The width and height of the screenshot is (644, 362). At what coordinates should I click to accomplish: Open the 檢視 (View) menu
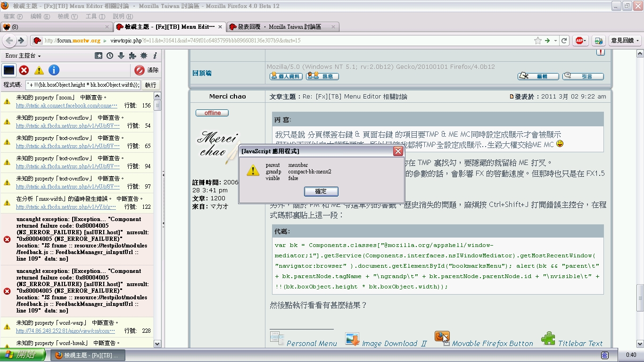click(67, 16)
